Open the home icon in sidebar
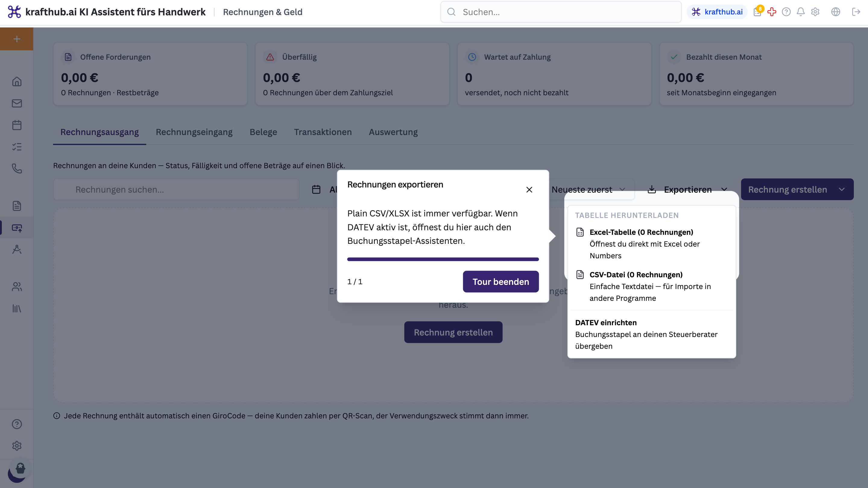 click(x=17, y=81)
